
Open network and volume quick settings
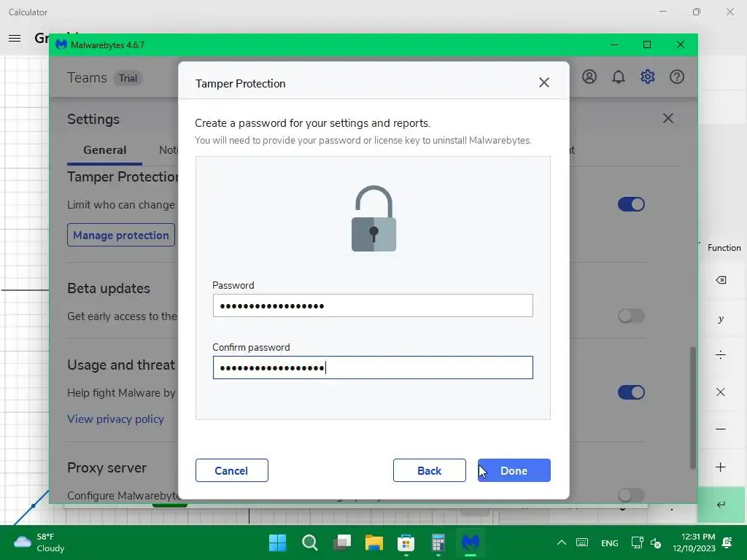646,542
